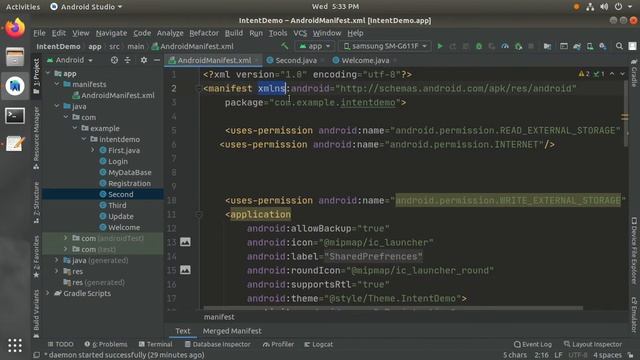Open the volume icon in system tray

pos(604,7)
